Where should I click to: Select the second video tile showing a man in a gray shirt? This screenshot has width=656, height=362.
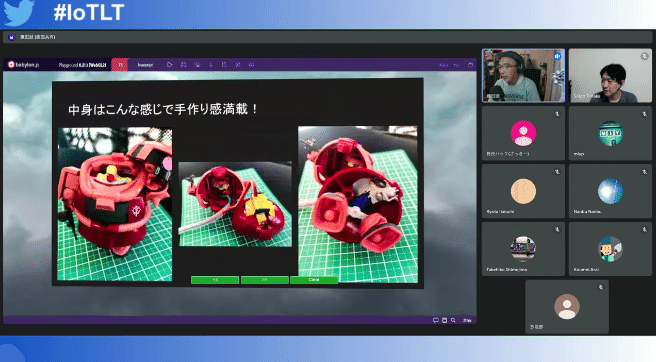click(610, 76)
